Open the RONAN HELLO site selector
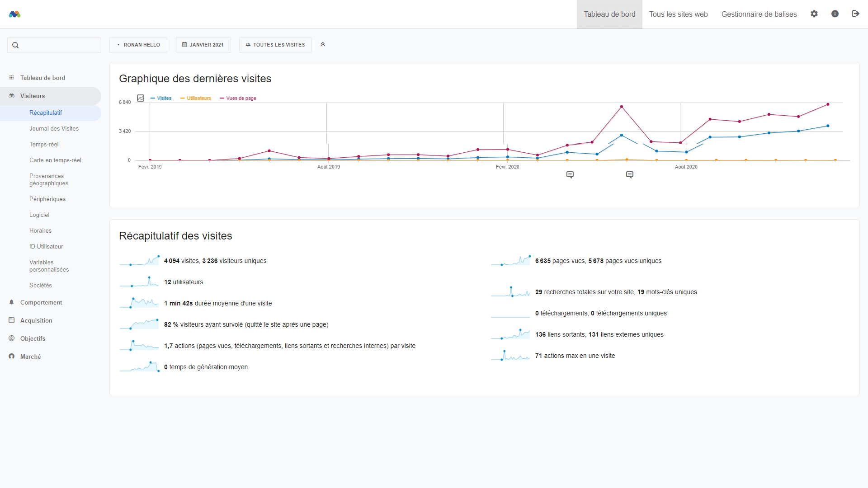 (138, 45)
